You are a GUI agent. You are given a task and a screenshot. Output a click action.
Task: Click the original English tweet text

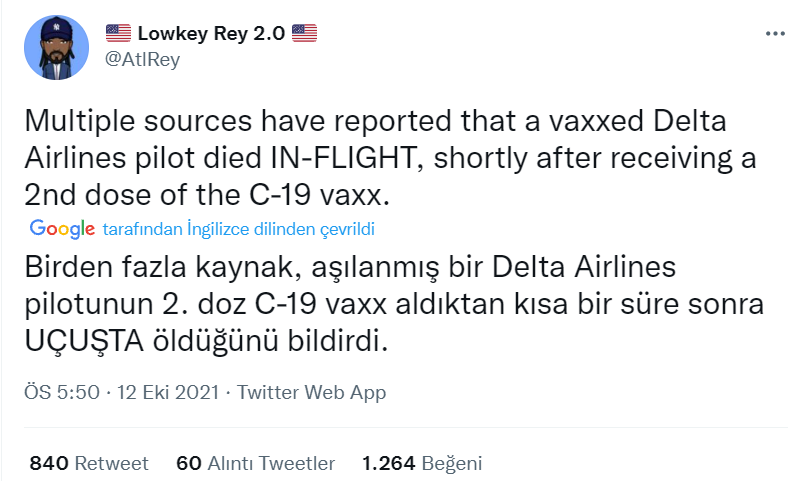point(380,156)
